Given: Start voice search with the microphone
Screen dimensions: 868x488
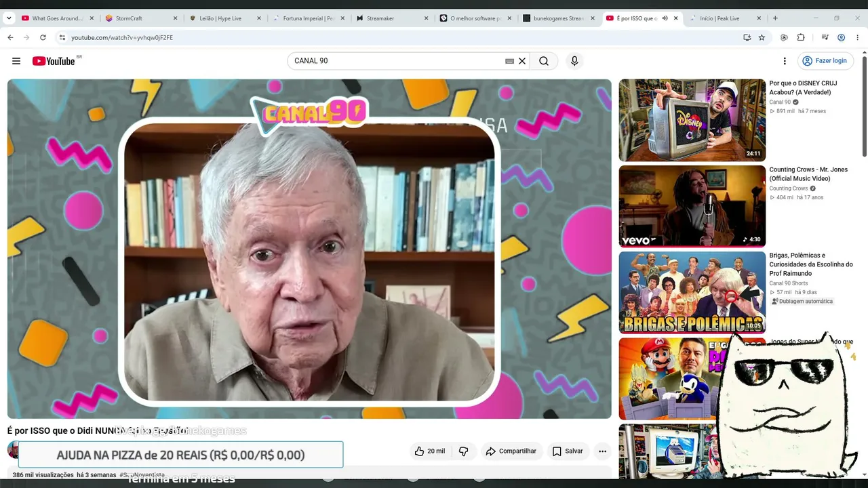Looking at the screenshot, I should (574, 61).
